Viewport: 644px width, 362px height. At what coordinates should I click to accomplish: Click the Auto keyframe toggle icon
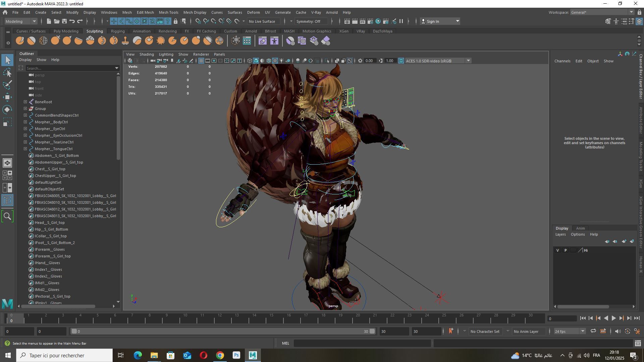click(x=628, y=331)
